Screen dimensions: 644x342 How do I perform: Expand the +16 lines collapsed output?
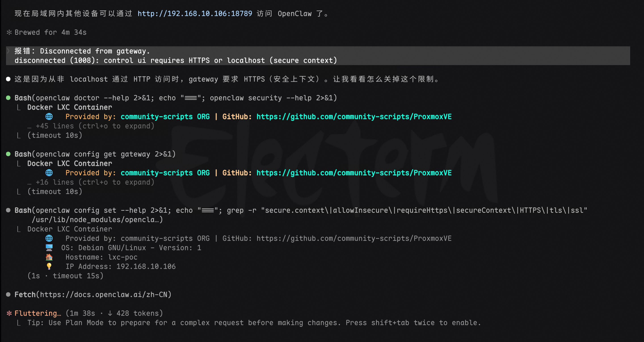[x=91, y=182]
